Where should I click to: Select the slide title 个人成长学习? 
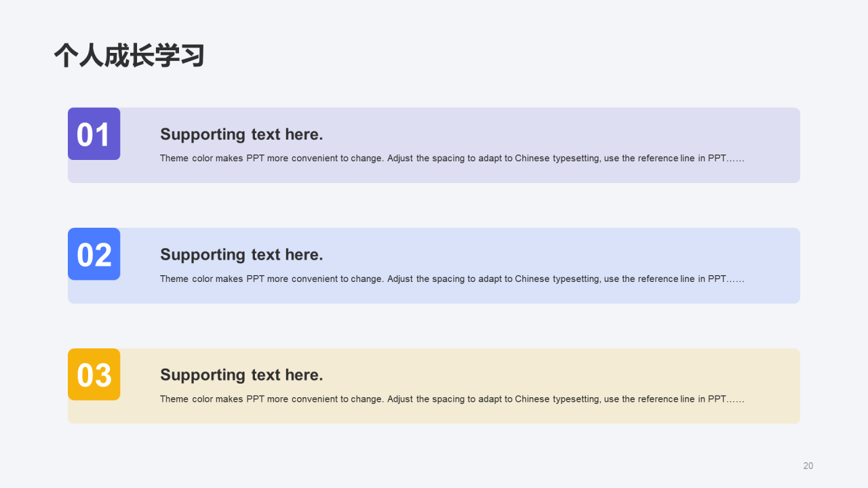coord(130,56)
